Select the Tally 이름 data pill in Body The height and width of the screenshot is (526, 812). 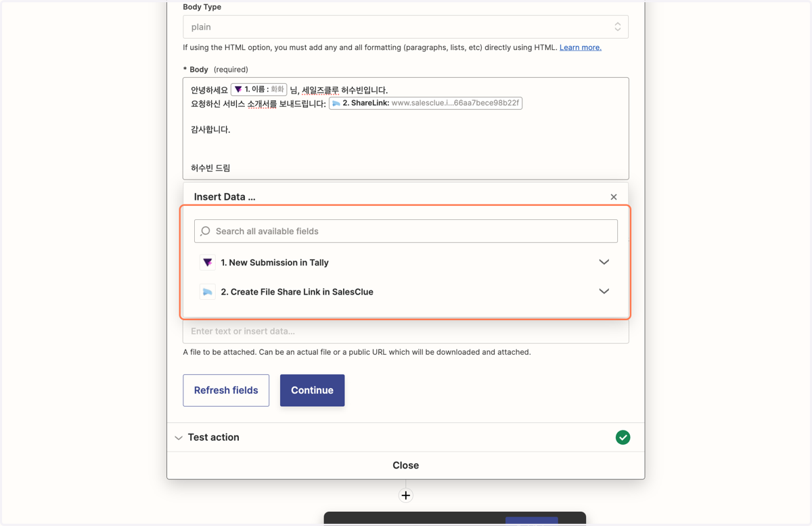click(x=259, y=89)
